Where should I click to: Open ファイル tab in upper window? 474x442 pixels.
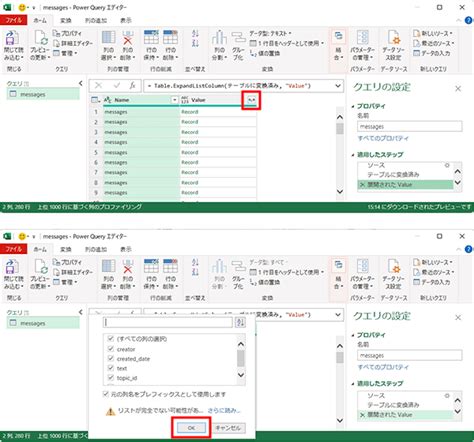(13, 20)
